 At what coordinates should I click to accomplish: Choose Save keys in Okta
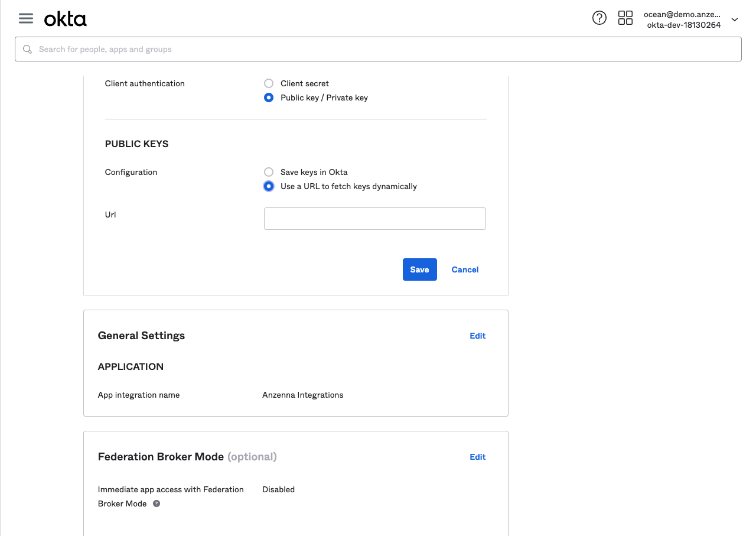click(x=269, y=172)
